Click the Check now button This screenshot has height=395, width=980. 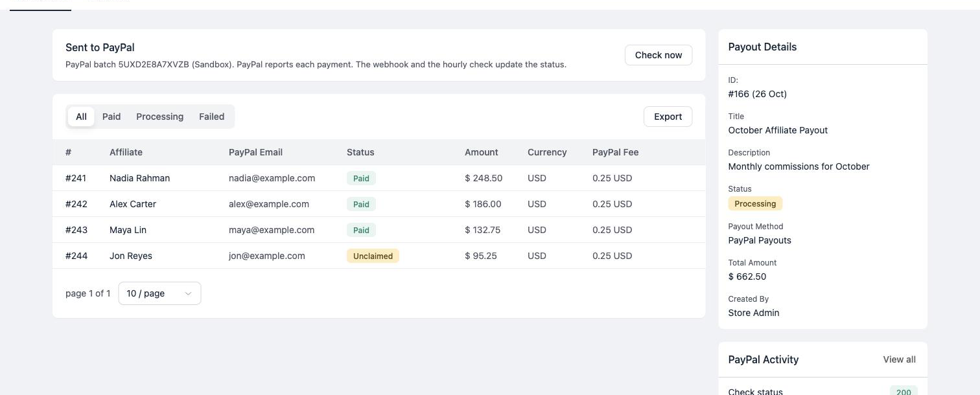[x=658, y=55]
